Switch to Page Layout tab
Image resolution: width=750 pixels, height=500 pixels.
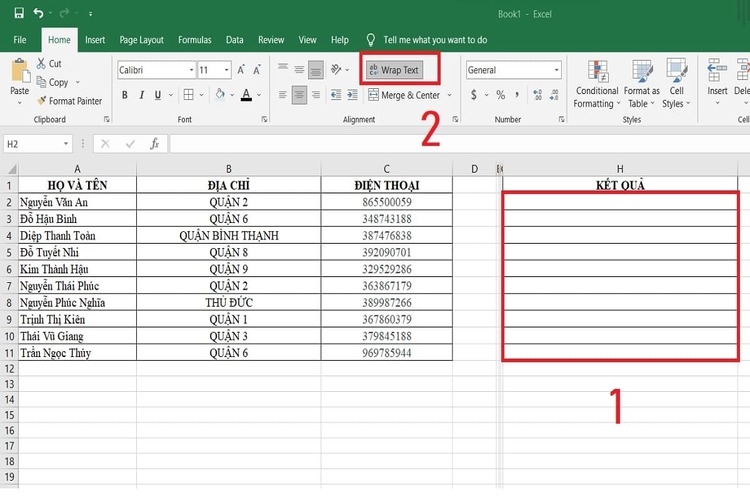pos(142,40)
